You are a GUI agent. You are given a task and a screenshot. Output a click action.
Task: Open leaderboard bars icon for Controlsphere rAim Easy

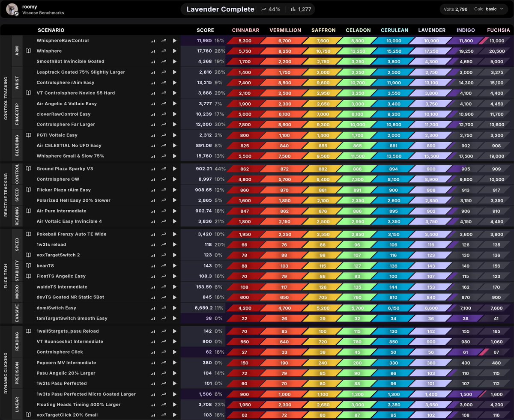[x=153, y=83]
